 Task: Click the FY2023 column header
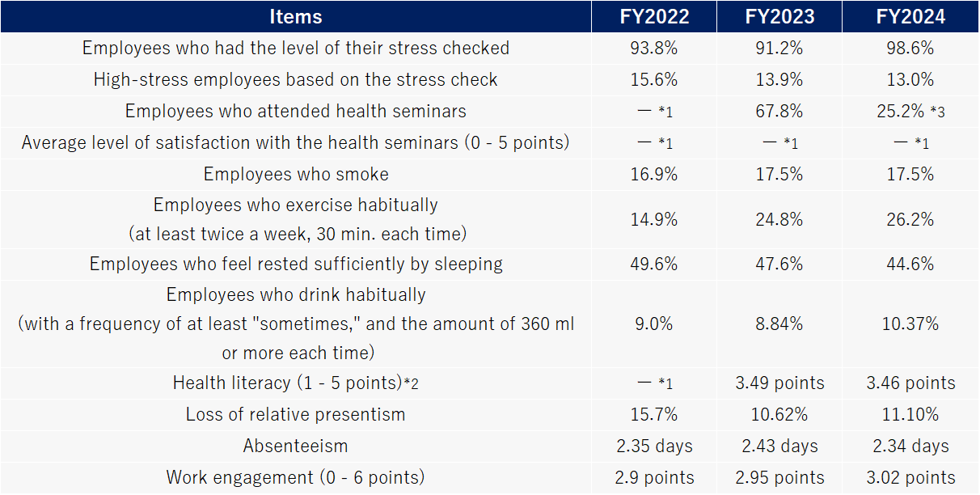coord(779,16)
